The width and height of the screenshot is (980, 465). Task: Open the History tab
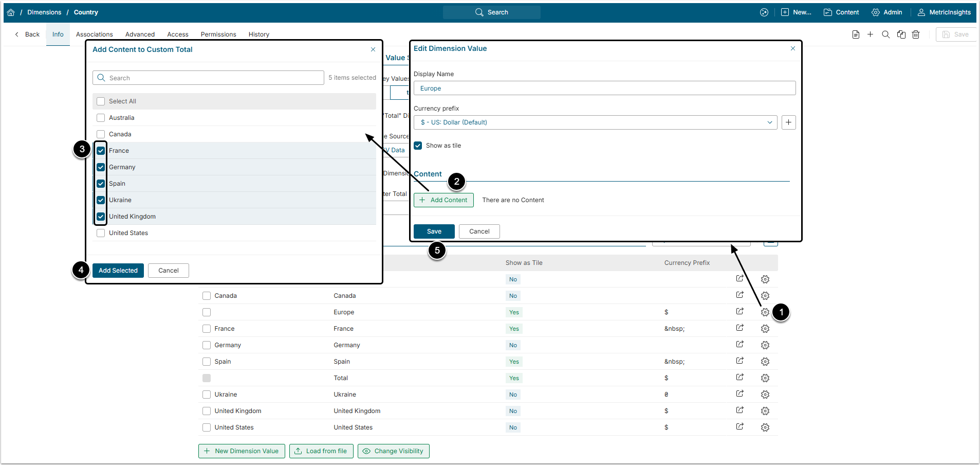click(x=258, y=34)
